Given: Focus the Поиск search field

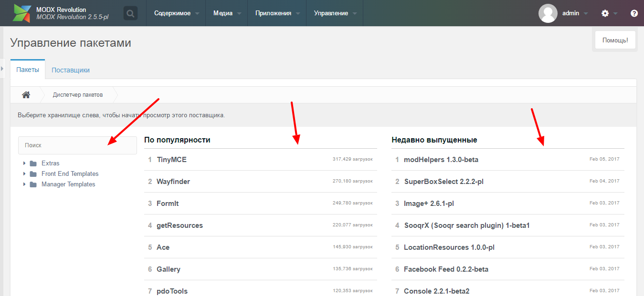Looking at the screenshot, I should point(77,145).
